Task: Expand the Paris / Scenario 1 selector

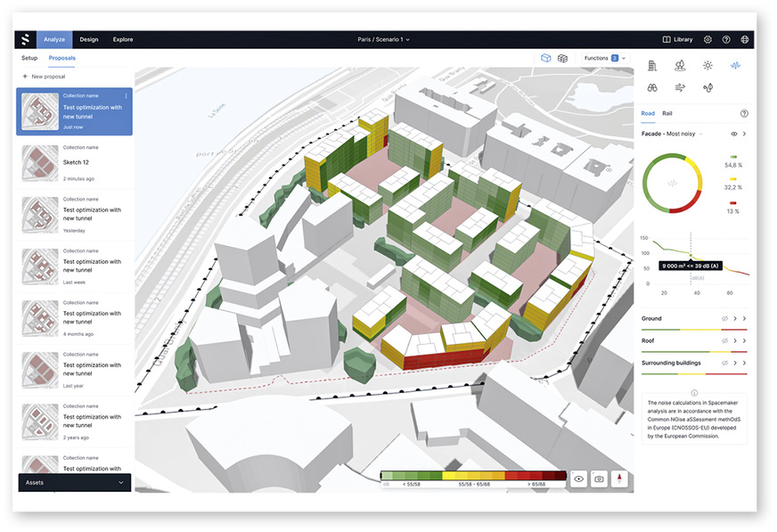Action: pyautogui.click(x=383, y=39)
